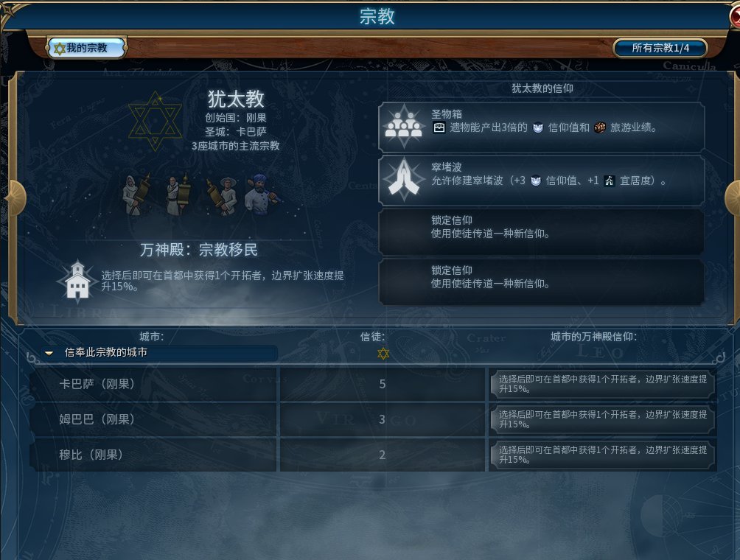Open the 所有宗教1/4 tab
740x560 pixels.
[x=660, y=48]
